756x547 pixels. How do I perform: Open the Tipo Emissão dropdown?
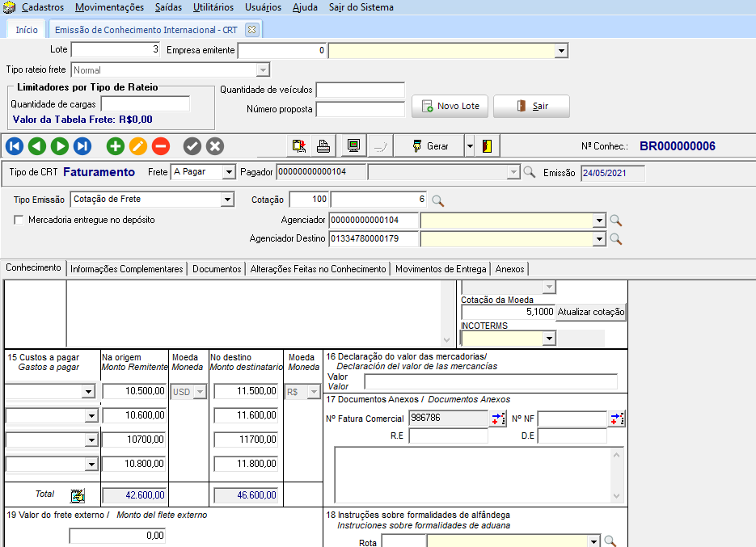pyautogui.click(x=227, y=200)
